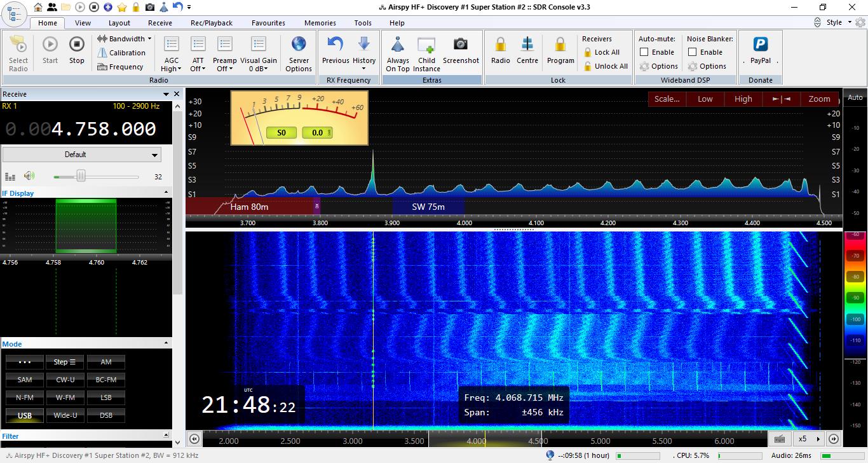Viewport: 868px width, 463px height.
Task: Open Server Options globe icon
Action: pyautogui.click(x=299, y=45)
